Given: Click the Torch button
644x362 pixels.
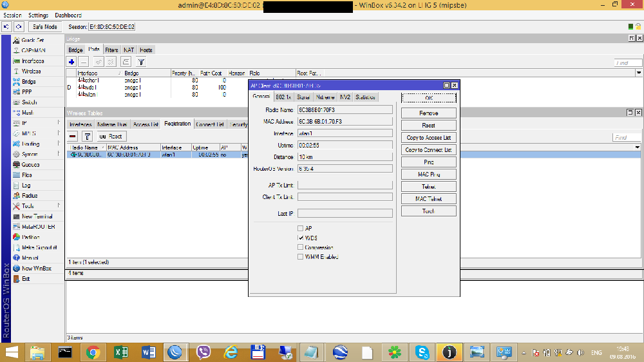Looking at the screenshot, I should 429,211.
